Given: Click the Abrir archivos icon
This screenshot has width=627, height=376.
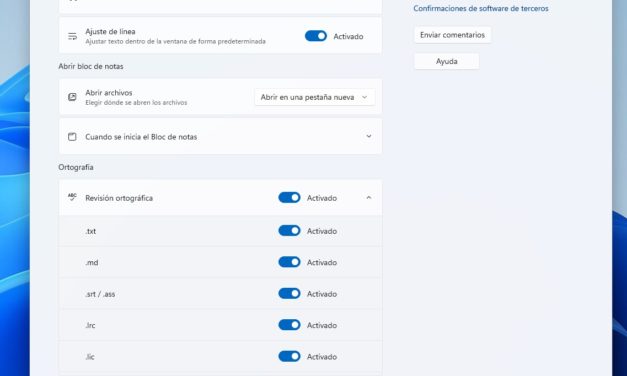Looking at the screenshot, I should (72, 97).
